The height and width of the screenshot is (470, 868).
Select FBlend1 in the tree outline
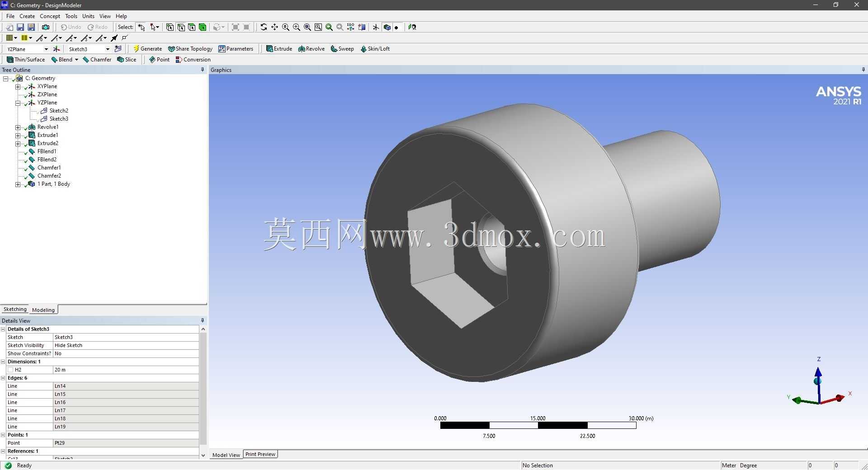(47, 151)
